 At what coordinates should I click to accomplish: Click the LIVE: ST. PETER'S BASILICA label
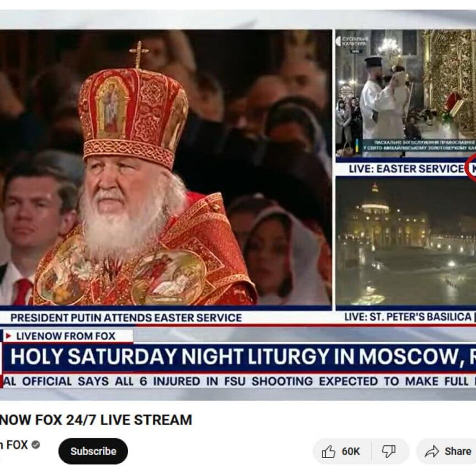[x=408, y=317]
